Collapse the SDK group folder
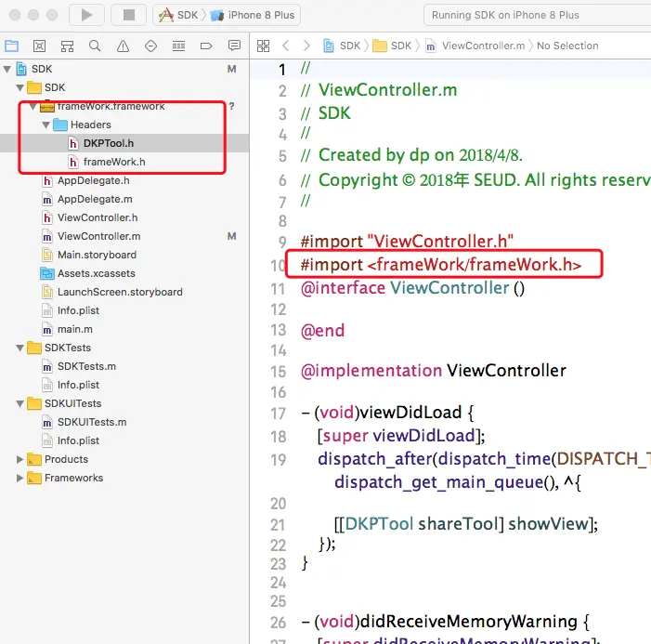 pos(20,87)
